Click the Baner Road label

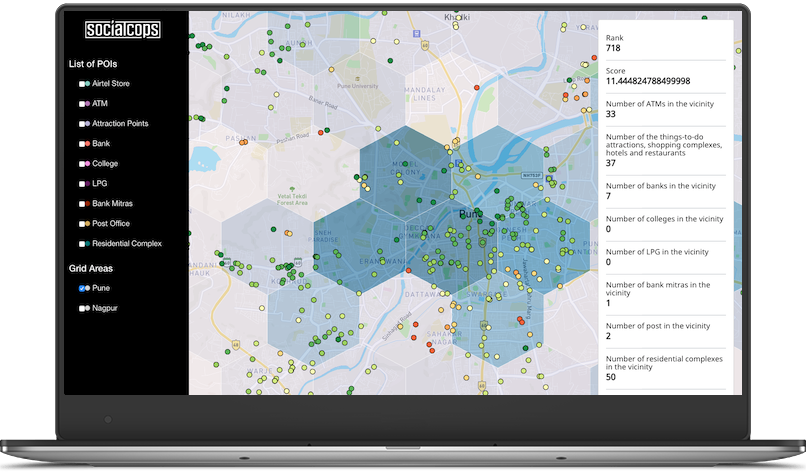pyautogui.click(x=323, y=102)
